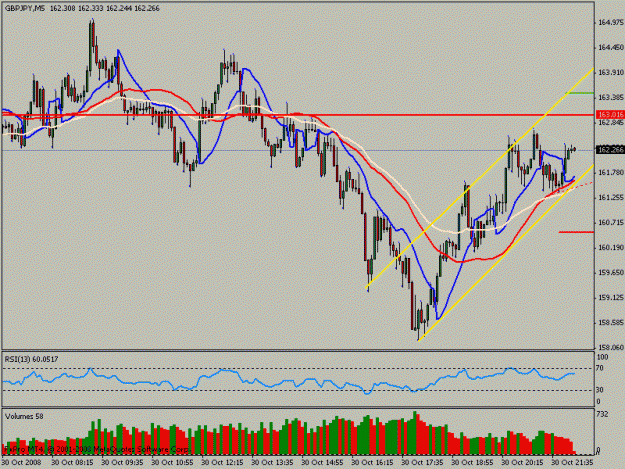
Task: Click the 30 Oct 17:35 time label
Action: 422,463
